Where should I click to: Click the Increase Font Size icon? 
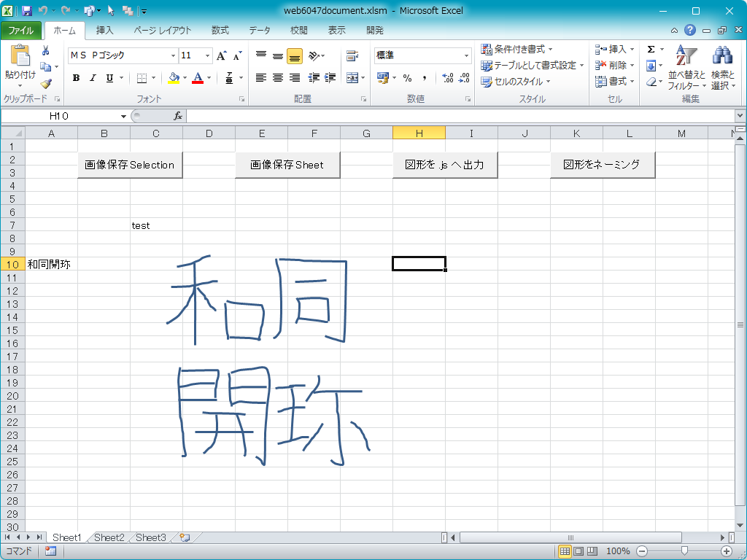pos(222,56)
